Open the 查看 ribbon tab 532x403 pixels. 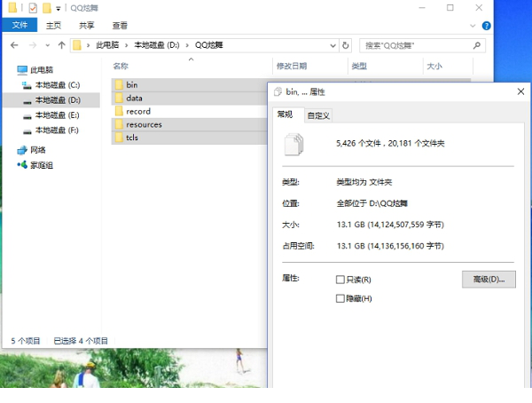pyautogui.click(x=120, y=26)
